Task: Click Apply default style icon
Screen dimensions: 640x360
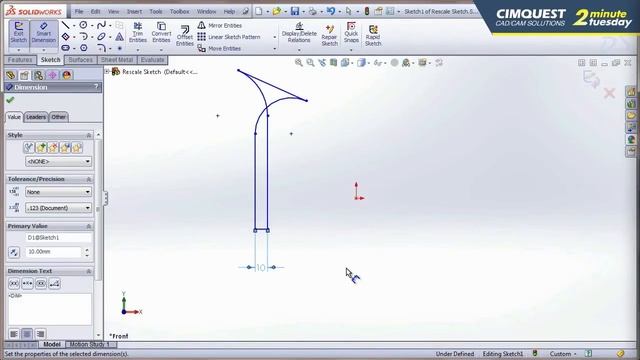Action: pos(28,147)
